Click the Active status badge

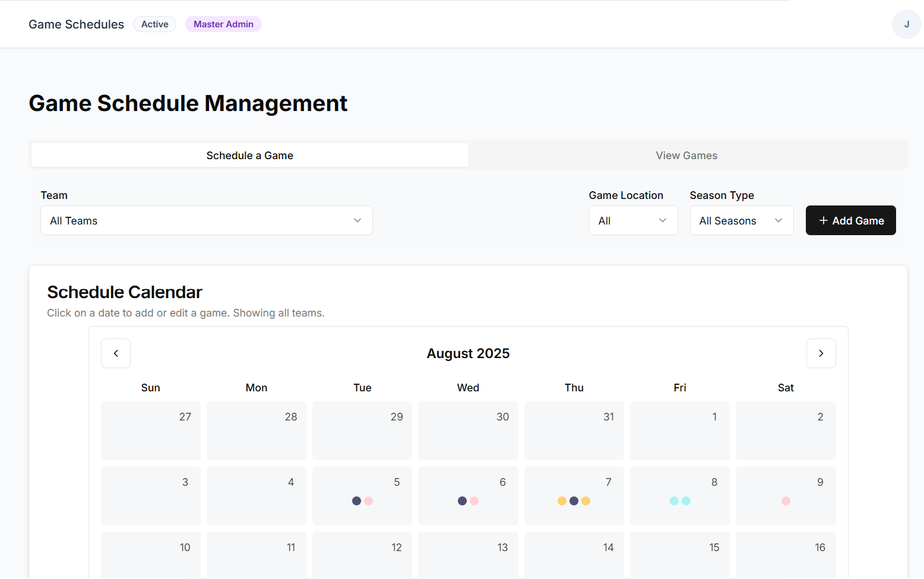tap(154, 24)
